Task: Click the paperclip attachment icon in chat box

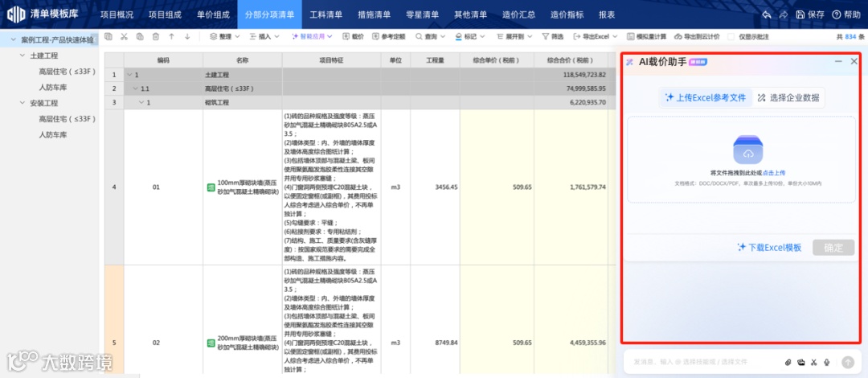Action: coord(788,363)
